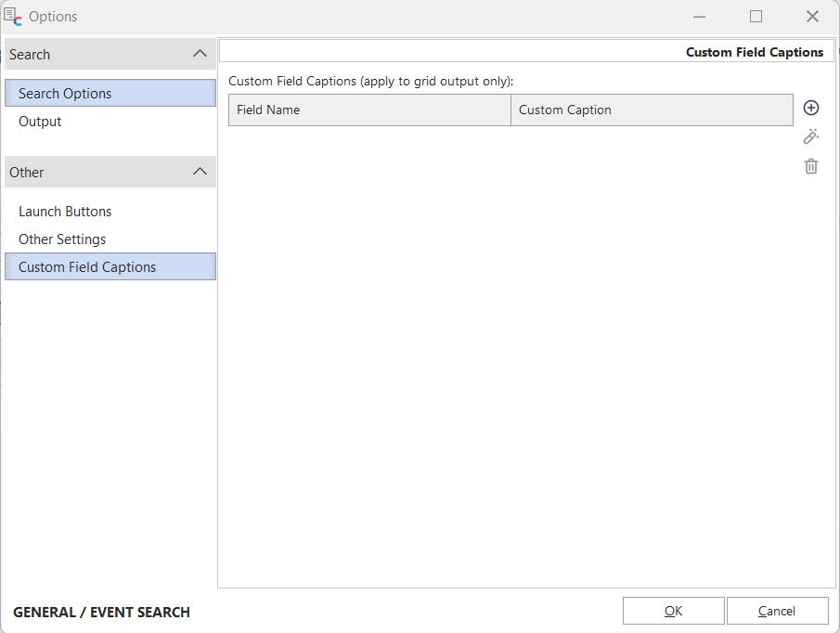Click the Options app icon in title bar

(13, 16)
